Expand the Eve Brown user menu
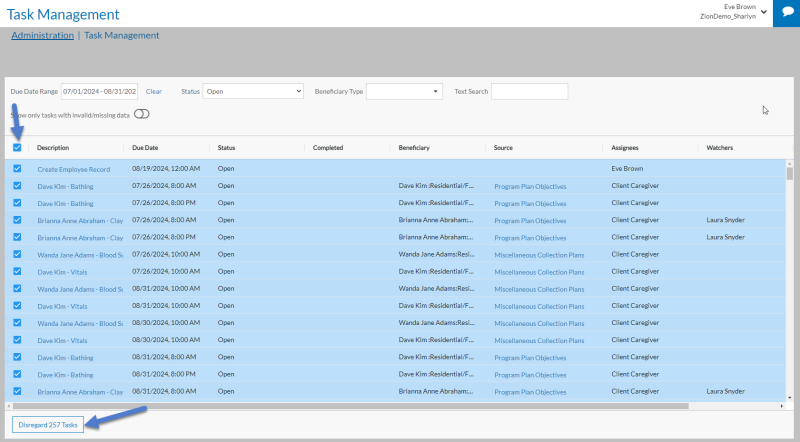 764,12
